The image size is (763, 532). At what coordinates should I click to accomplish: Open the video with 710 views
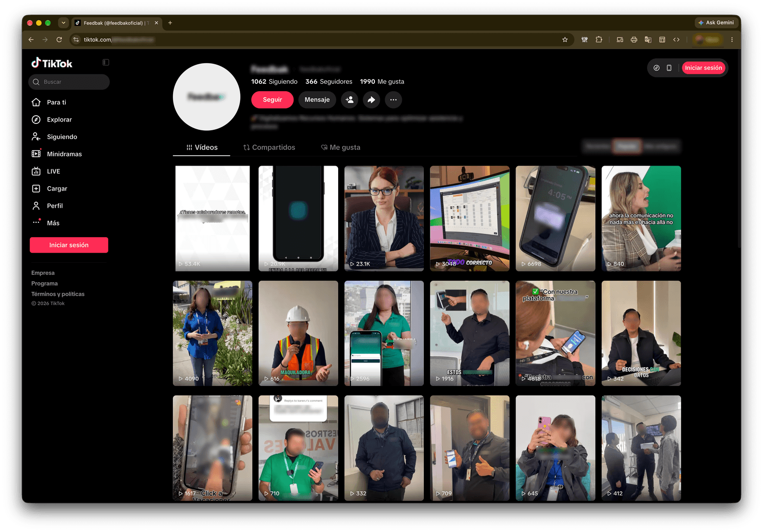(298, 448)
